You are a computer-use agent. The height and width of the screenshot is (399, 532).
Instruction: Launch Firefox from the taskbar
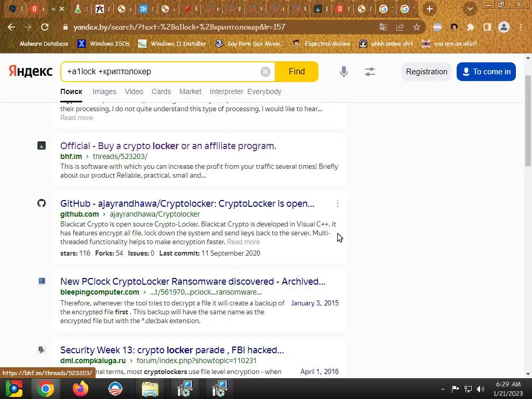pyautogui.click(x=81, y=389)
